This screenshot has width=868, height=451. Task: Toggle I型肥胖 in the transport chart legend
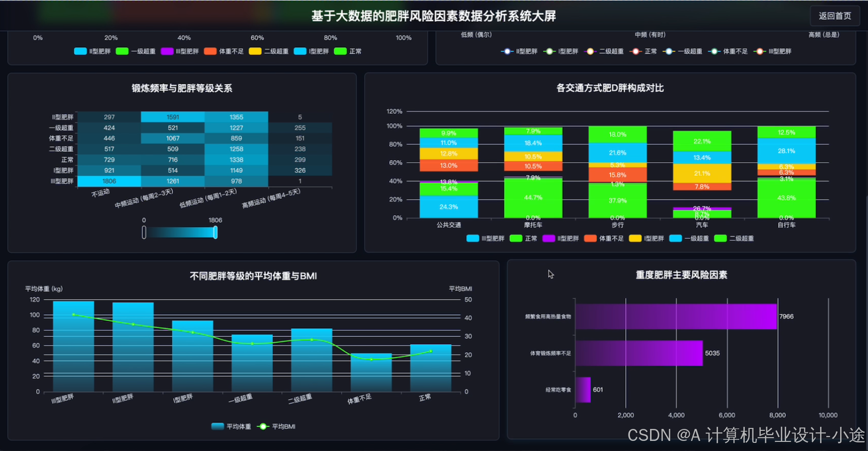(646, 238)
